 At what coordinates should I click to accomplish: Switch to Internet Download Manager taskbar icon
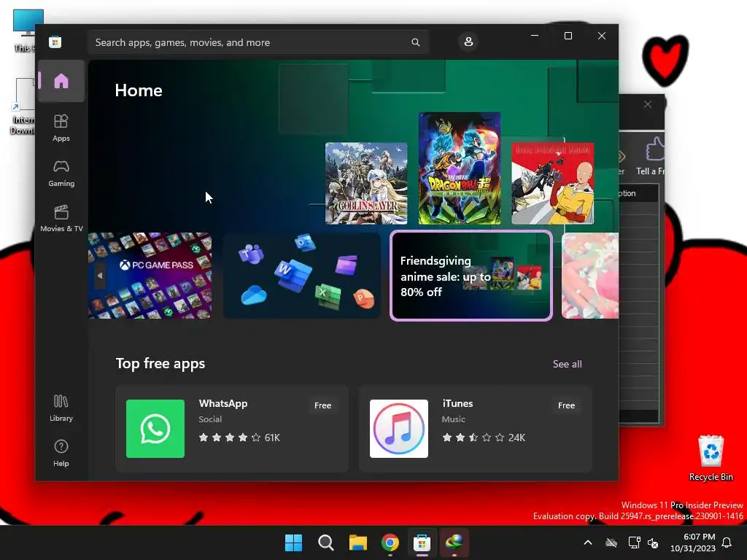coord(454,542)
